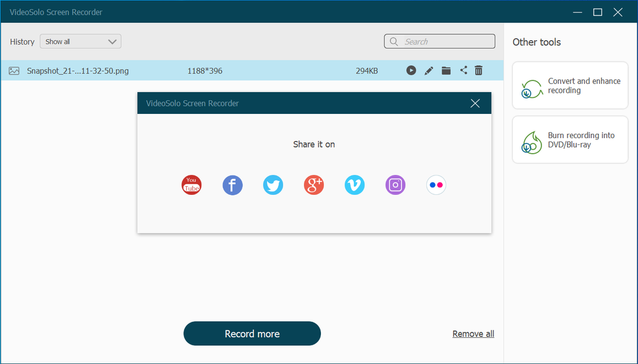This screenshot has width=638, height=364.
Task: Click the Convert and enhance recording icon
Action: click(532, 88)
